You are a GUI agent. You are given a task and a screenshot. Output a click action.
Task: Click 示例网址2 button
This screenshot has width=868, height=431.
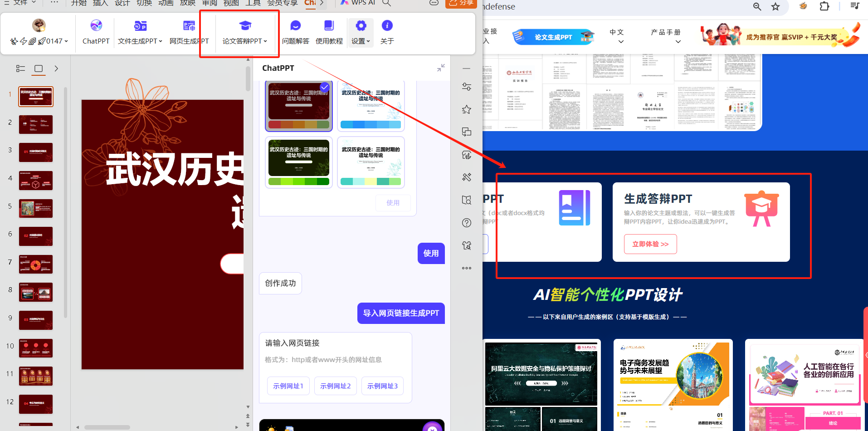click(x=336, y=386)
